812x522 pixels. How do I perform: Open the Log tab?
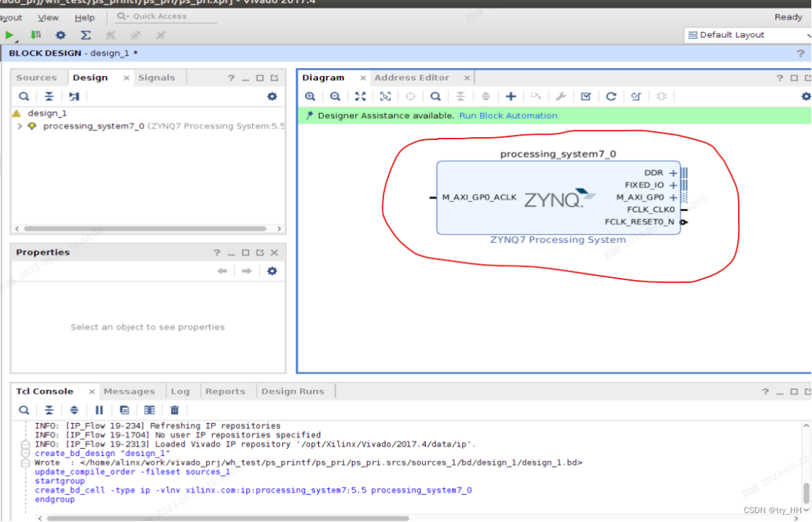[x=180, y=391]
